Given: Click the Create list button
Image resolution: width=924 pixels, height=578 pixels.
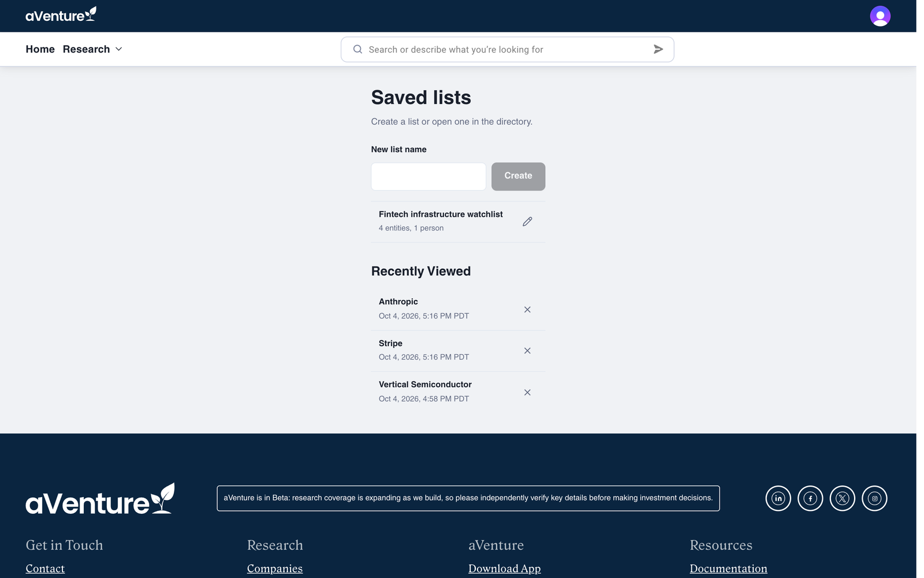Looking at the screenshot, I should [518, 176].
